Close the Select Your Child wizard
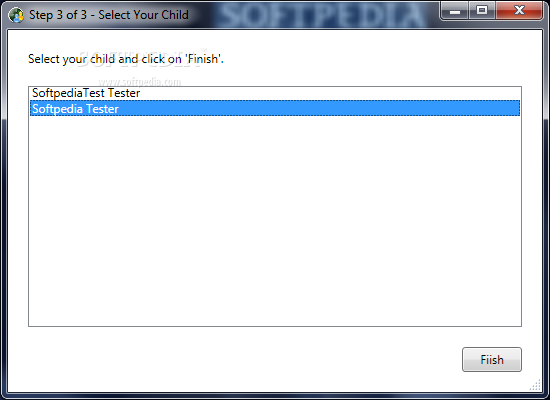 [519, 11]
